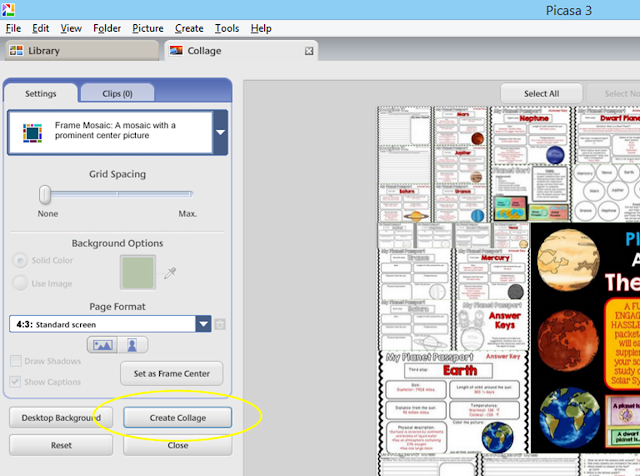This screenshot has width=640, height=476.
Task: Open the Tools menu
Action: click(227, 29)
